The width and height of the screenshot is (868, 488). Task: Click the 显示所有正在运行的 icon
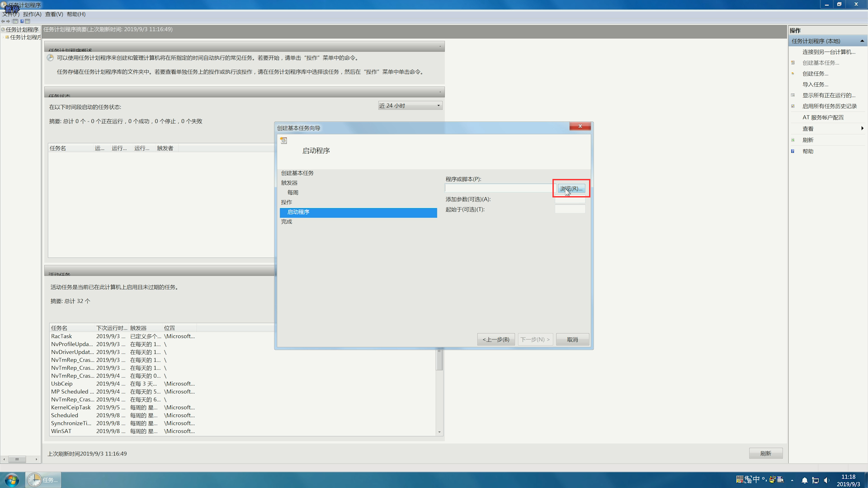[793, 95]
